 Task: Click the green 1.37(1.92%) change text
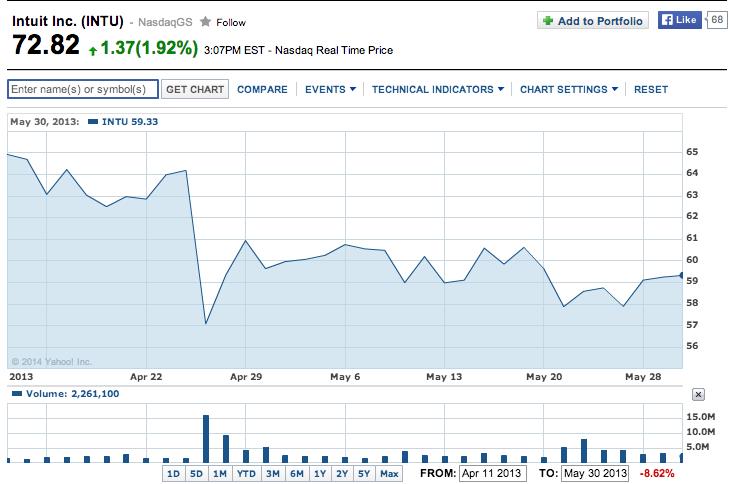click(x=149, y=48)
